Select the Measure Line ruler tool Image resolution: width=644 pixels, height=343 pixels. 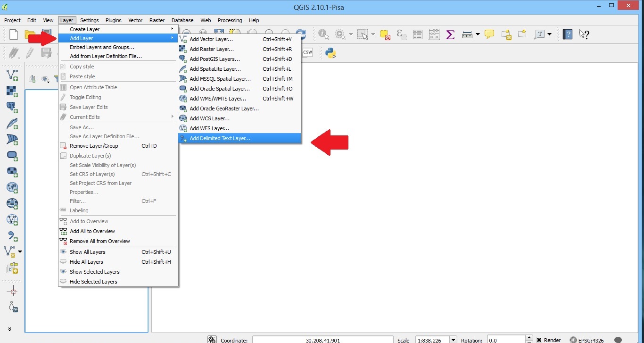pyautogui.click(x=467, y=34)
